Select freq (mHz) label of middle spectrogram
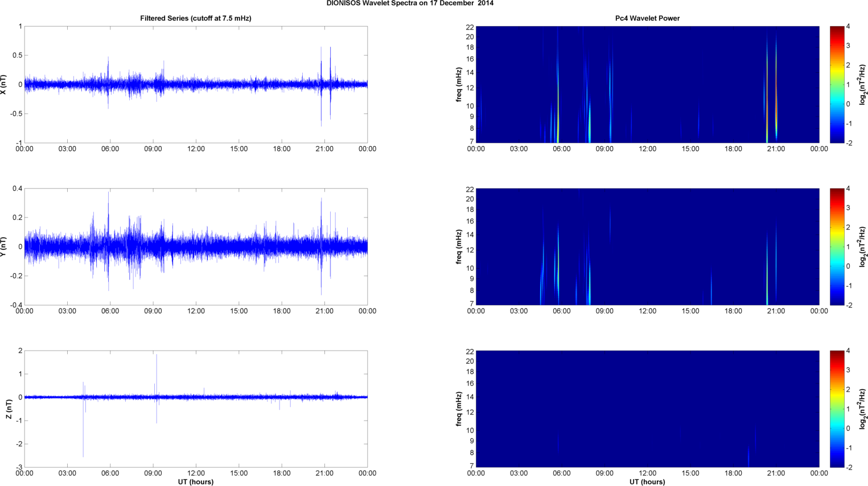This screenshot has width=868, height=486. (x=459, y=247)
